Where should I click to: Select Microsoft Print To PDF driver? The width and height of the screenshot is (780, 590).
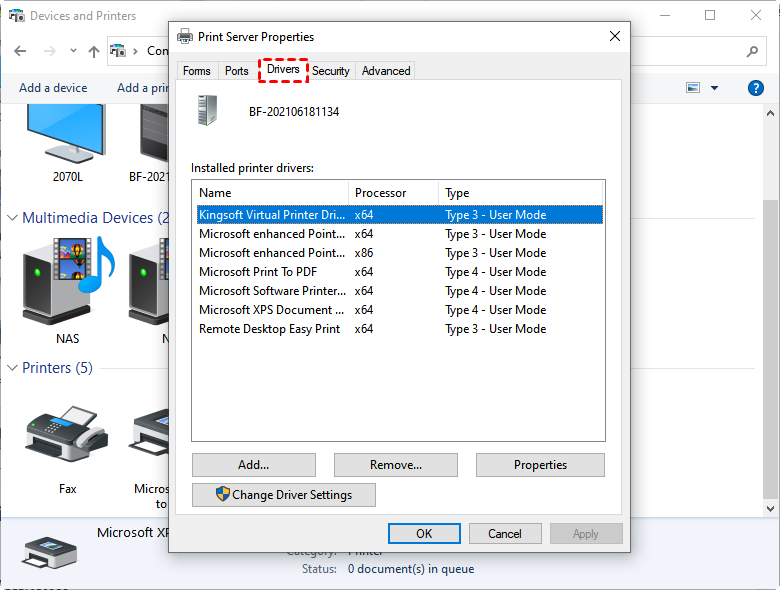point(400,272)
